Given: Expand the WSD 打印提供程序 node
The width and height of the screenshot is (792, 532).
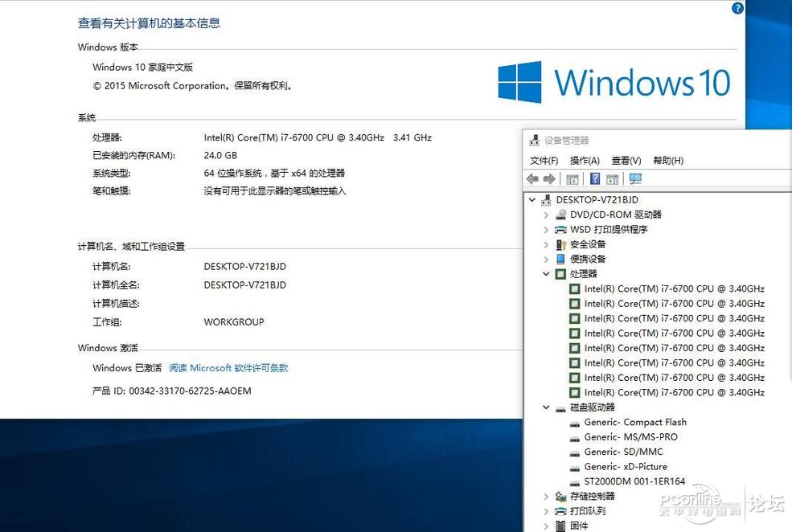Looking at the screenshot, I should point(546,230).
